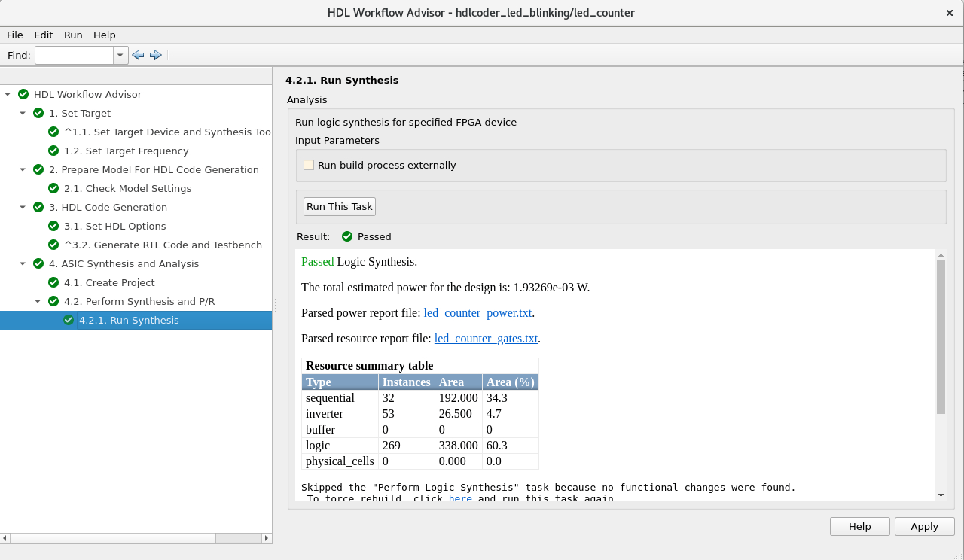The height and width of the screenshot is (560, 964).
Task: Click the logic area value 338.000
Action: [x=459, y=445]
